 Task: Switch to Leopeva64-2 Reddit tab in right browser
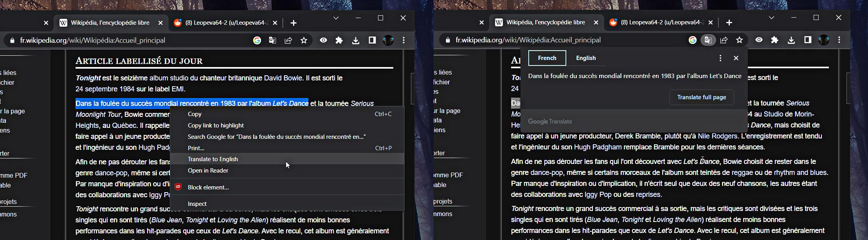(x=661, y=22)
